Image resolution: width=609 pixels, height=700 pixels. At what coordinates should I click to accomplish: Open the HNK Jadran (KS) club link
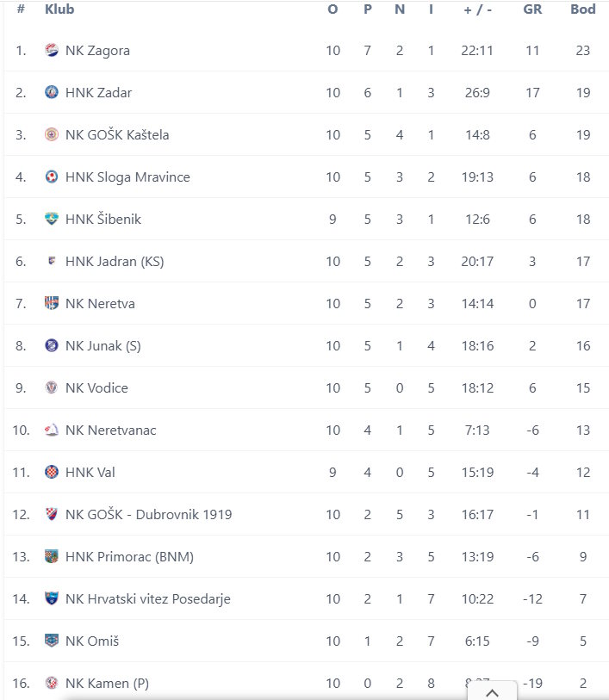pos(115,262)
